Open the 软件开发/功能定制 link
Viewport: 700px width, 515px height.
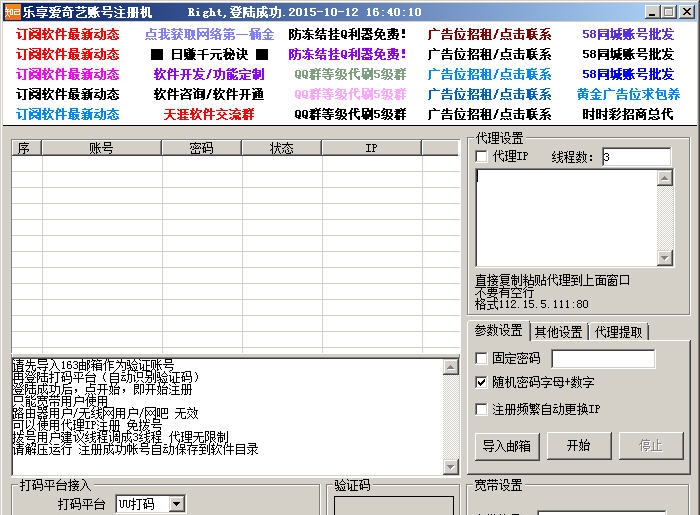point(209,74)
